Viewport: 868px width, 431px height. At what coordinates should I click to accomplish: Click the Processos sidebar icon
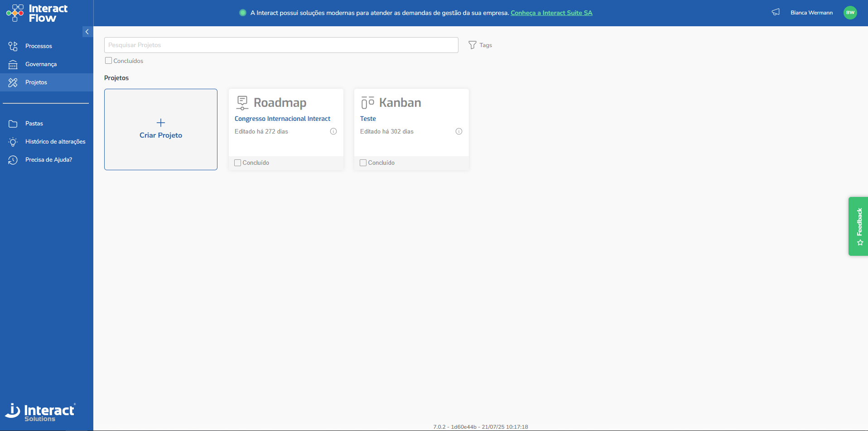(13, 46)
